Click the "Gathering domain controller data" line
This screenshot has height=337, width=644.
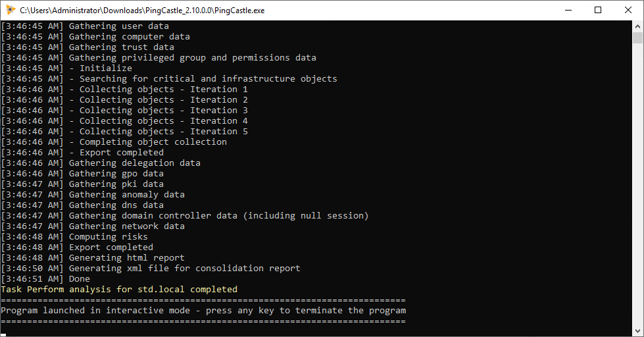coord(218,216)
